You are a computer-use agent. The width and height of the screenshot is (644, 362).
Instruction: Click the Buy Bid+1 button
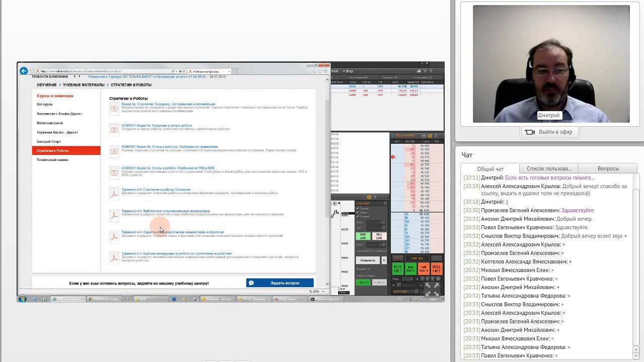click(x=411, y=269)
